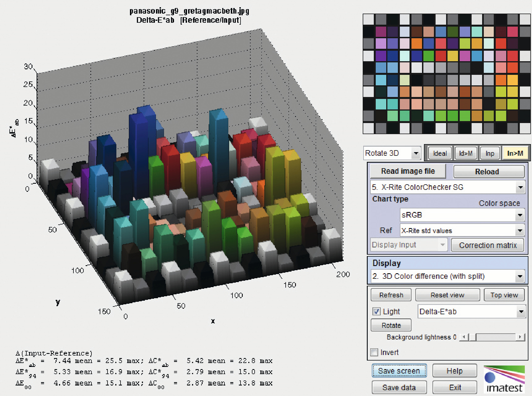This screenshot has height=396, width=532.
Task: Click the Save screen button
Action: pos(399,371)
